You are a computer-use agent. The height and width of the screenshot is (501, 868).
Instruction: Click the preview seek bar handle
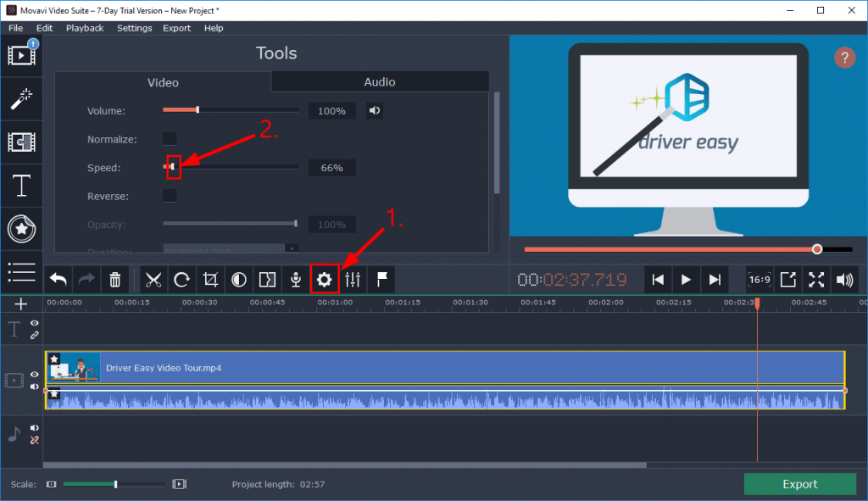[x=817, y=250]
